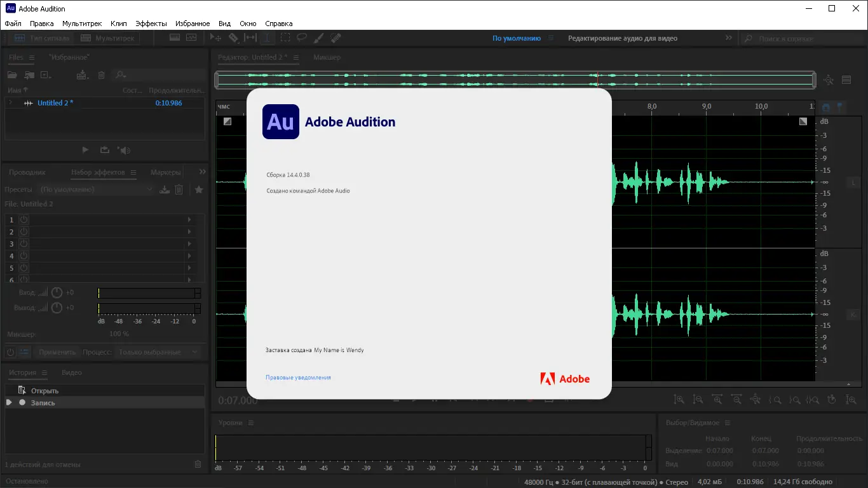Toggle power for effect slot 1

24,219
